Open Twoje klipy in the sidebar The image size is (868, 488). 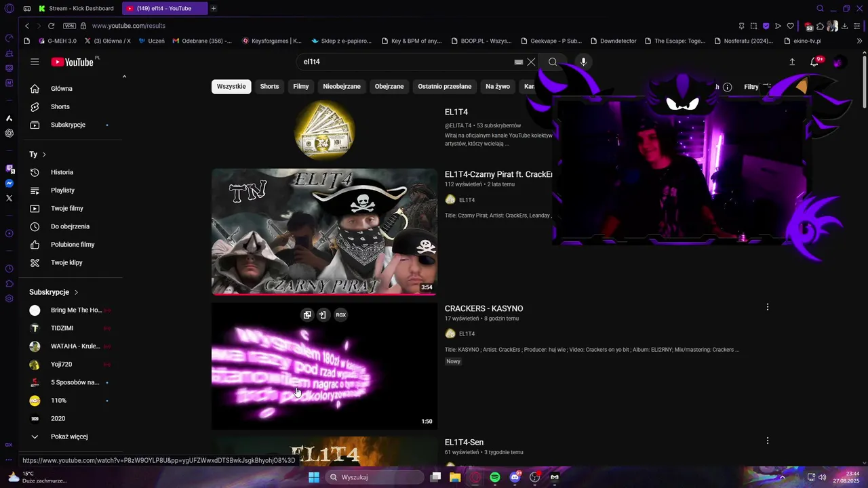coord(71,262)
